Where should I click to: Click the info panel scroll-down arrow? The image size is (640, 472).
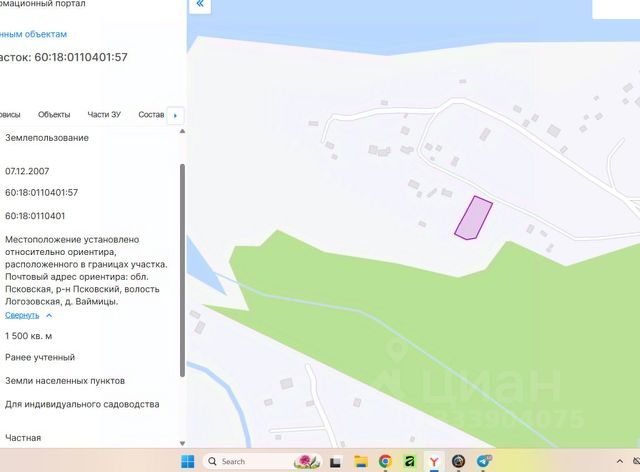click(182, 443)
